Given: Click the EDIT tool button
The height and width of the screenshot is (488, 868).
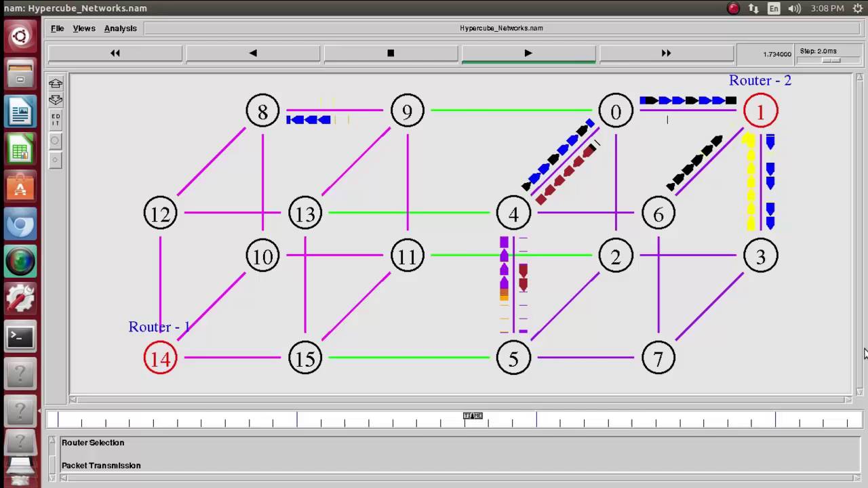Looking at the screenshot, I should 56,120.
